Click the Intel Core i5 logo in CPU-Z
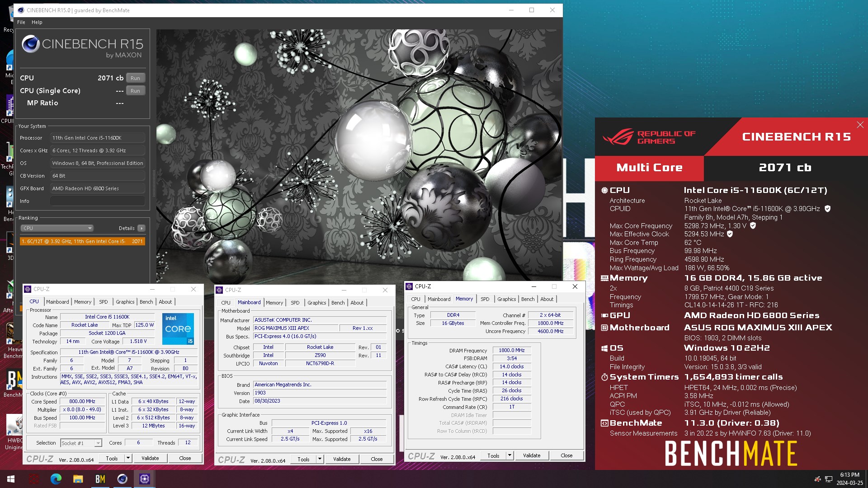Viewport: 868px width, 488px height. coord(178,329)
